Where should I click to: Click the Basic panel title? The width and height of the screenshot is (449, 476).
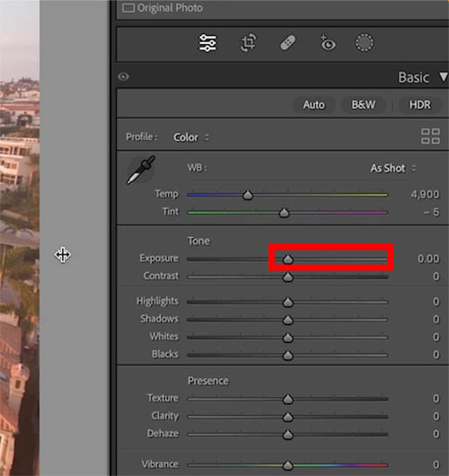[414, 77]
